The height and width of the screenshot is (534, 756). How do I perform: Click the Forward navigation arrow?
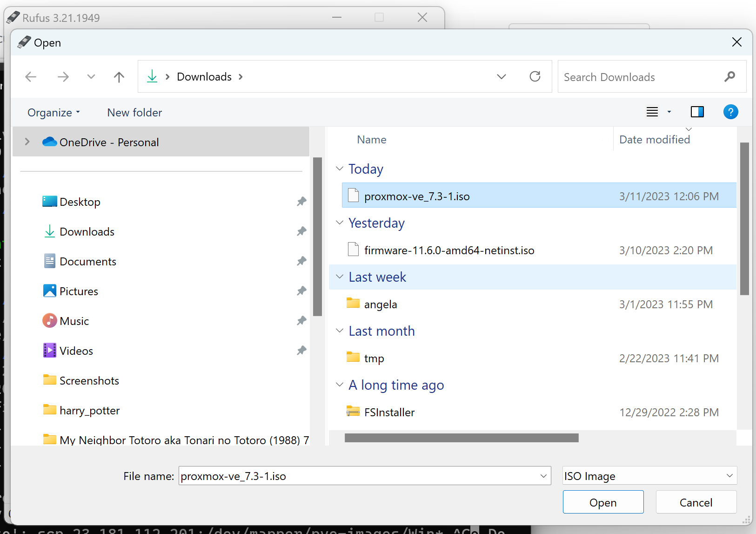(63, 77)
